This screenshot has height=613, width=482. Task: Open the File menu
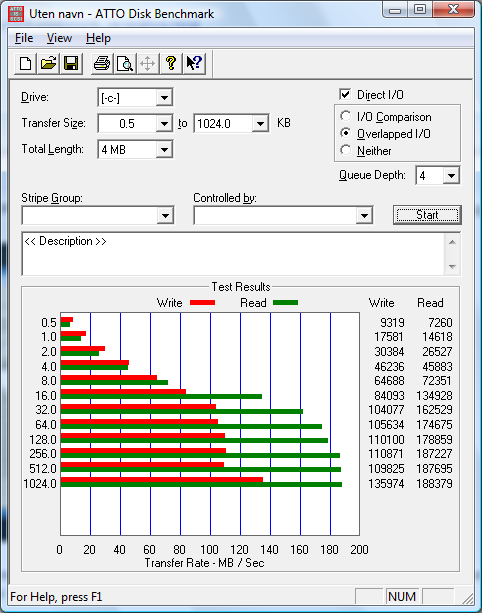(24, 38)
